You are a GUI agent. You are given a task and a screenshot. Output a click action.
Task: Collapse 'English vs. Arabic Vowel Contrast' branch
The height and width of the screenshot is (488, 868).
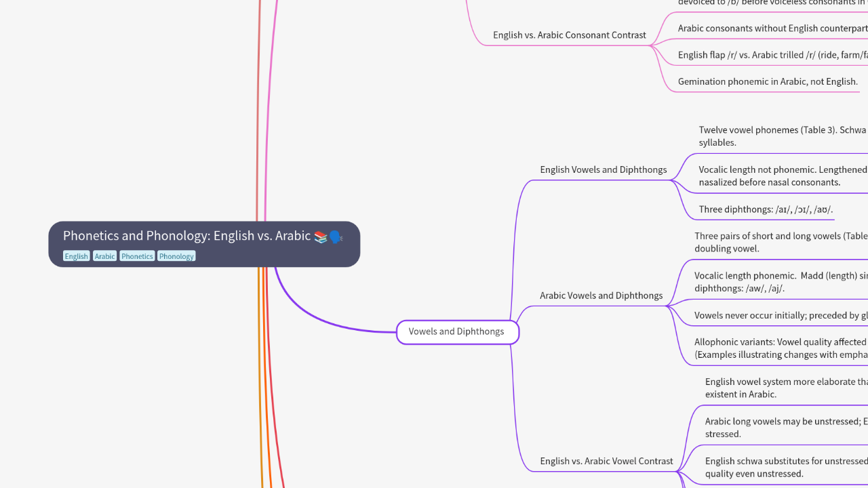point(606,461)
